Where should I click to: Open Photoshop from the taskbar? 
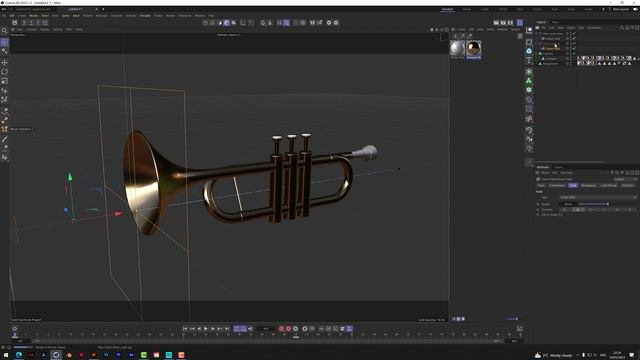pyautogui.click(x=106, y=355)
